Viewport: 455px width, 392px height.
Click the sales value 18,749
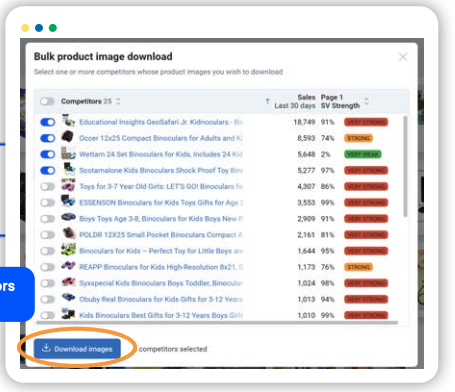(x=304, y=122)
